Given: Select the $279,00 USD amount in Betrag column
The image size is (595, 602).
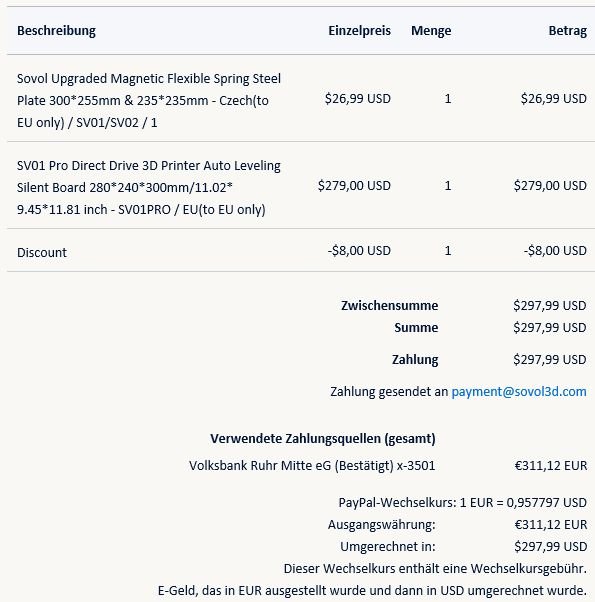Looking at the screenshot, I should [x=550, y=185].
